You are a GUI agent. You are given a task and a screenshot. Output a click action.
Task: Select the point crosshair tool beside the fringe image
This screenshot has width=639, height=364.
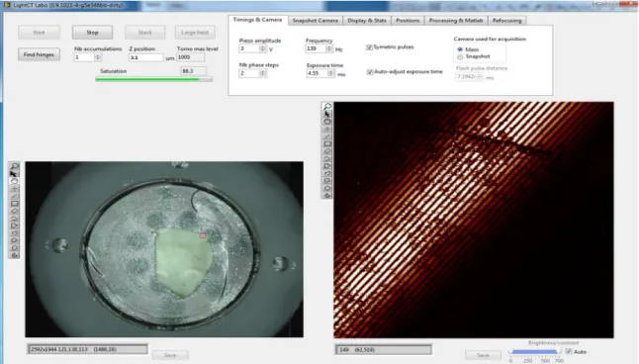[327, 129]
